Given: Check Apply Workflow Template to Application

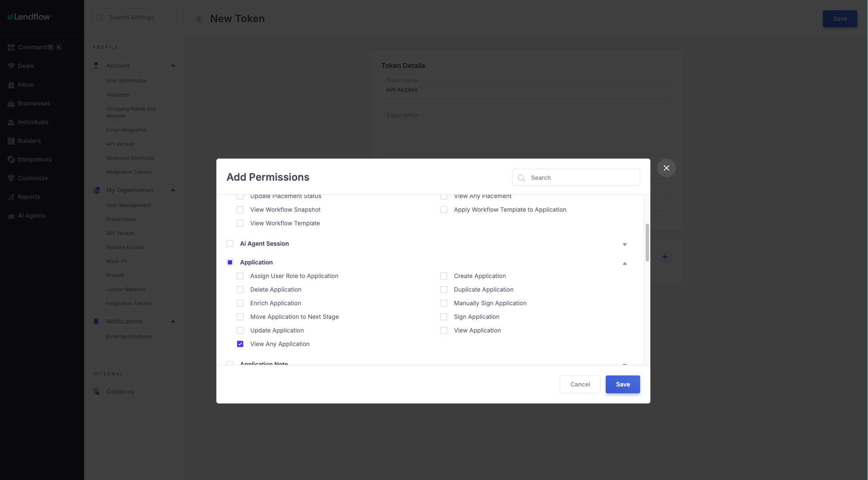Looking at the screenshot, I should [444, 210].
